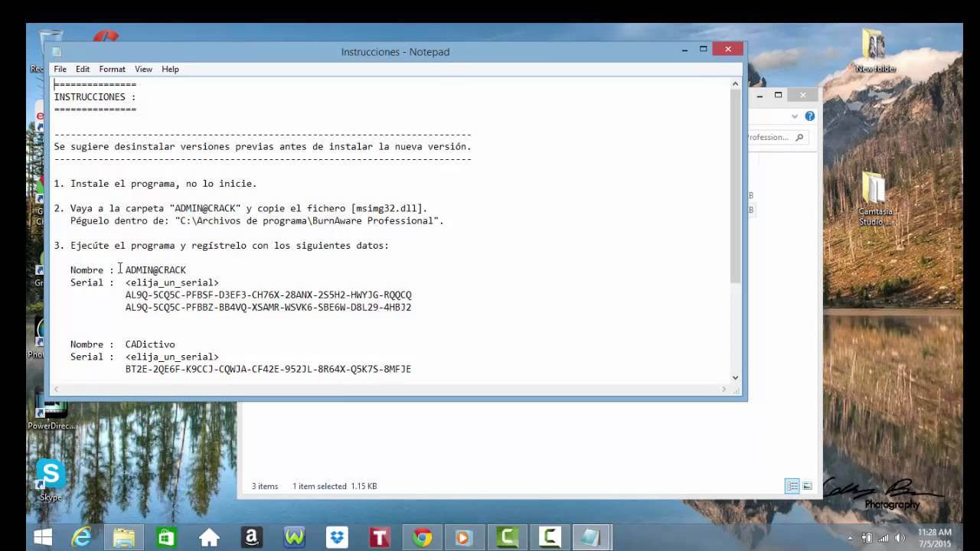Click the line starting 'Péguelo dentro de:'
The width and height of the screenshot is (980, 551).
257,221
